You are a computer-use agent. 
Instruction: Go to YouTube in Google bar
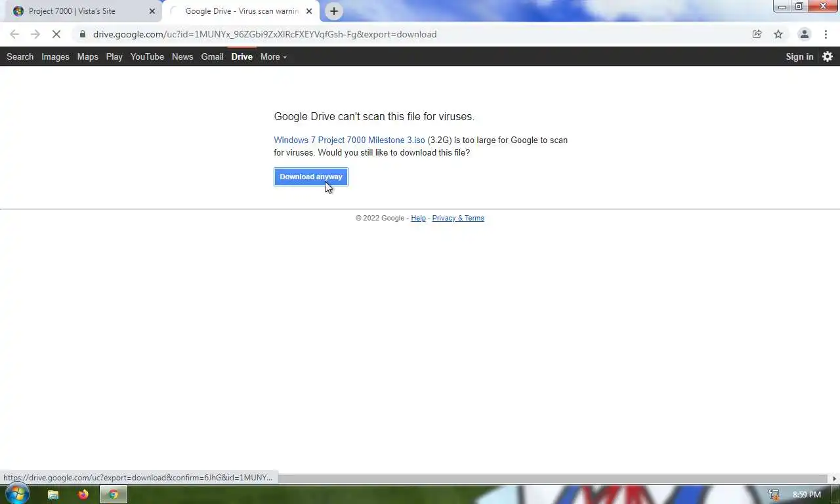147,56
